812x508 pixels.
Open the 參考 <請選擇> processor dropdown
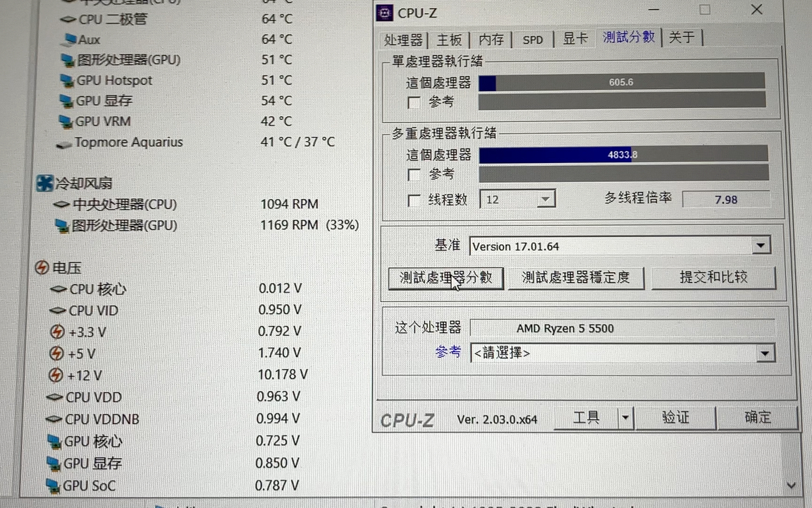pos(765,353)
